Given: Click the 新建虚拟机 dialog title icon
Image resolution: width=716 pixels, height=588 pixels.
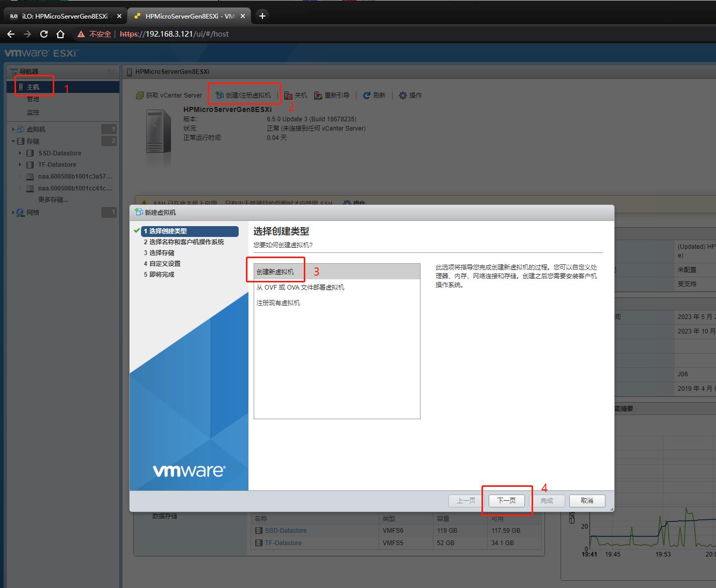Looking at the screenshot, I should tap(138, 212).
